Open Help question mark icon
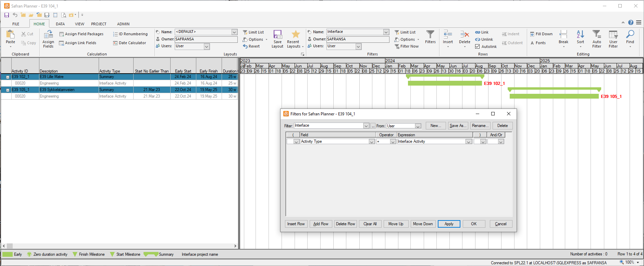The height and width of the screenshot is (266, 644). [631, 23]
